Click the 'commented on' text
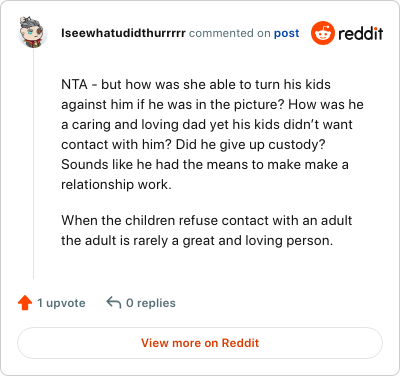 click(x=229, y=33)
